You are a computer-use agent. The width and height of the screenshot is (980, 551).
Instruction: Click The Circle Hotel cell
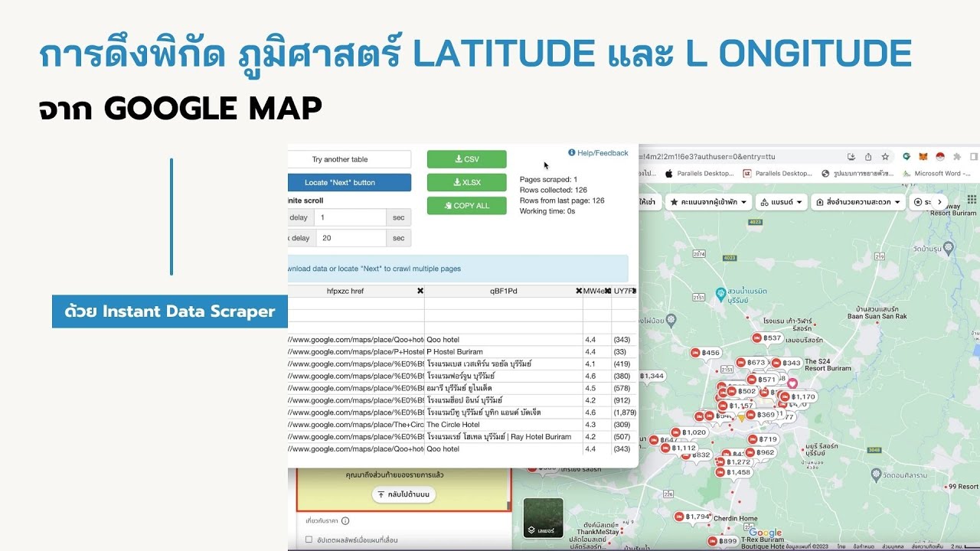(504, 425)
